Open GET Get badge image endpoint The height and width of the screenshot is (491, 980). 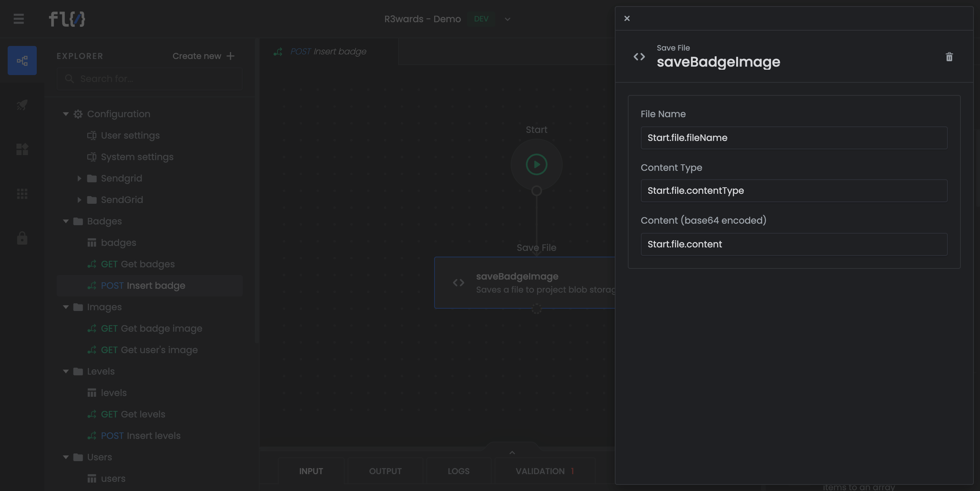[151, 329]
